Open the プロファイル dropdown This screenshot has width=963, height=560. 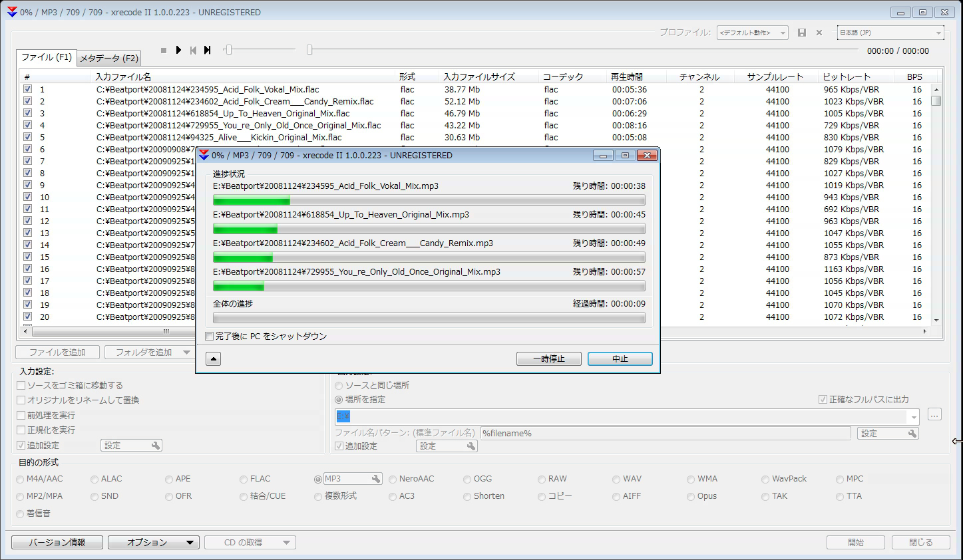coord(753,33)
